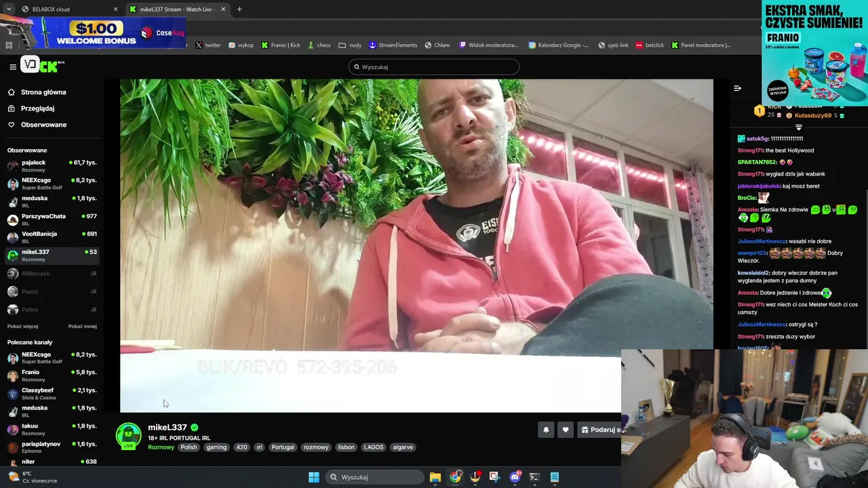Open the nudy bookmarks folder
Screen dimensions: 868x488
pos(350,45)
